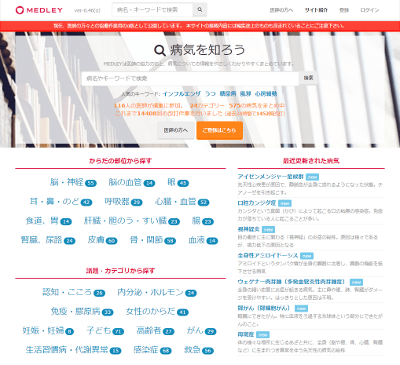Open the がん category
The image size is (400, 365).
click(201, 331)
